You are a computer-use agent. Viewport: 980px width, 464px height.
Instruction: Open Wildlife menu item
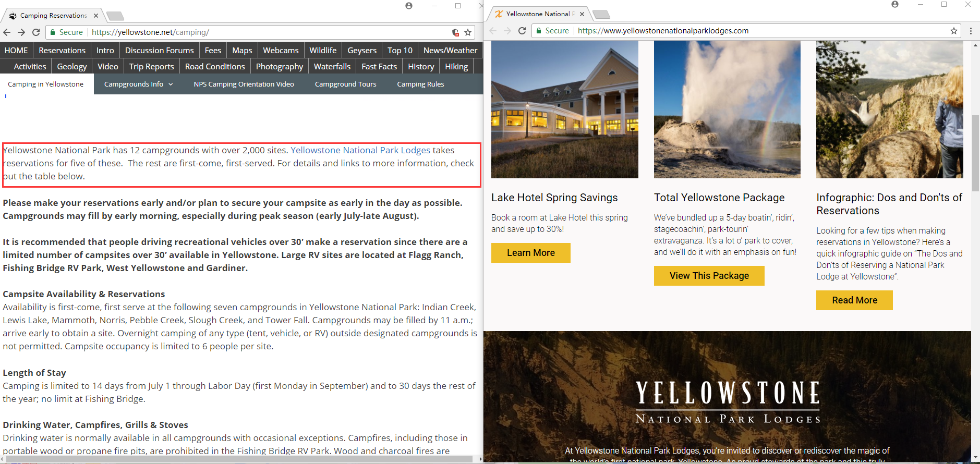pyautogui.click(x=323, y=51)
